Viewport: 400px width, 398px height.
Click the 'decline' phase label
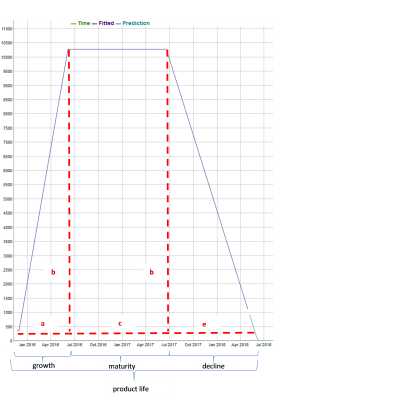(213, 366)
